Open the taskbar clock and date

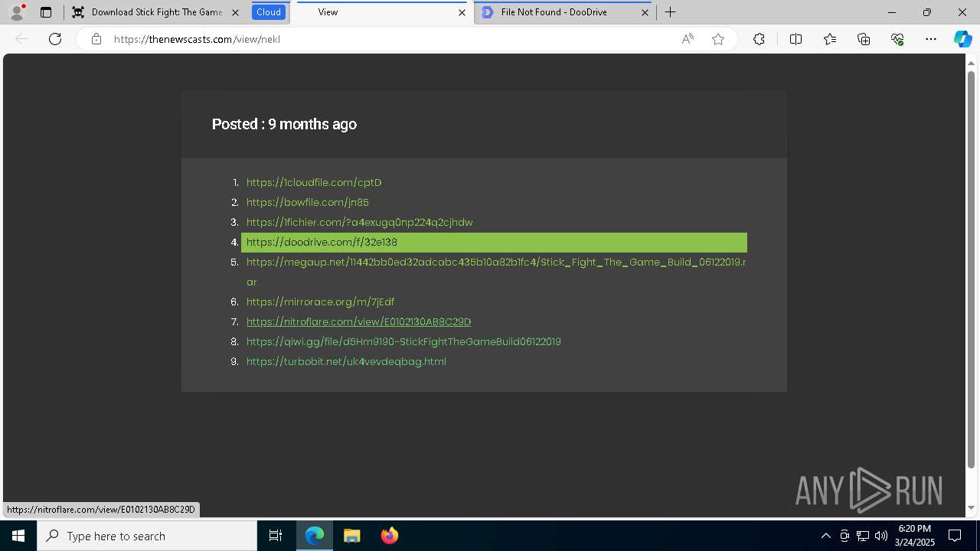tap(915, 536)
